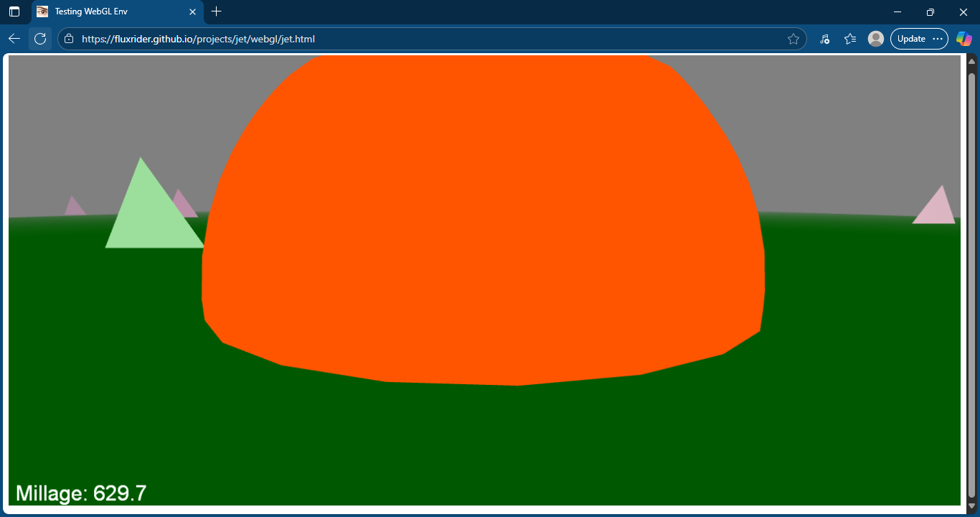Open the user profile avatar
The width and height of the screenshot is (980, 517).
tap(875, 39)
